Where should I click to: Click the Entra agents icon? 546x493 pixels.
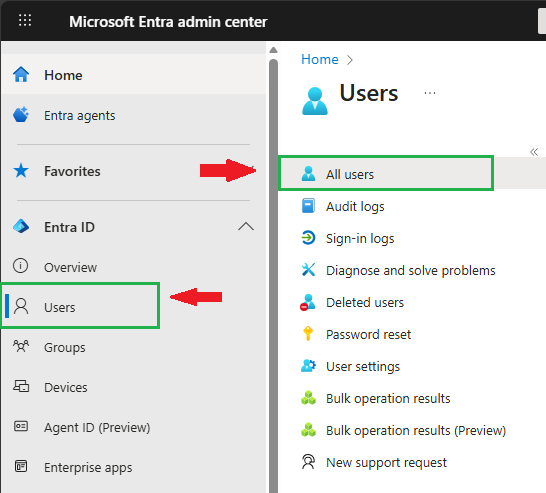coord(21,115)
